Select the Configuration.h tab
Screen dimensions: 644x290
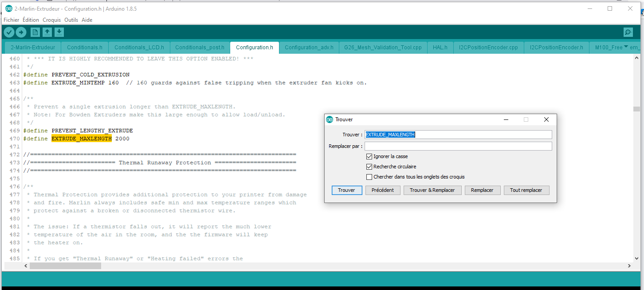(255, 48)
